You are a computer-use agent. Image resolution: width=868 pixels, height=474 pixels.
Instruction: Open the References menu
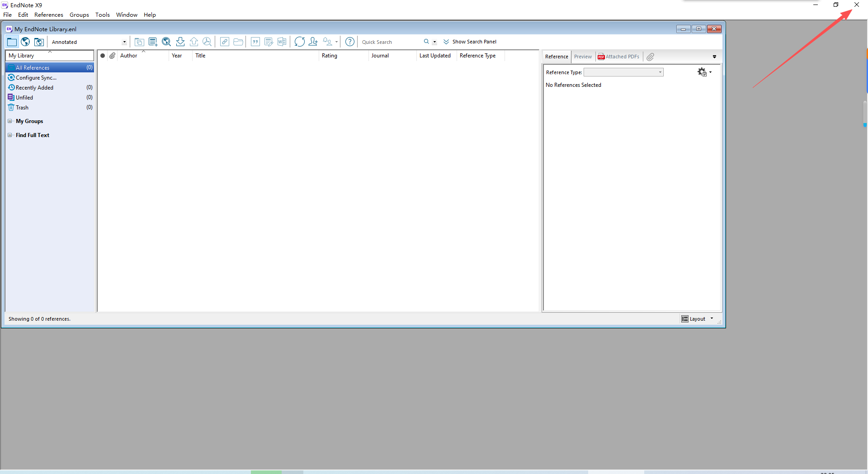(48, 14)
